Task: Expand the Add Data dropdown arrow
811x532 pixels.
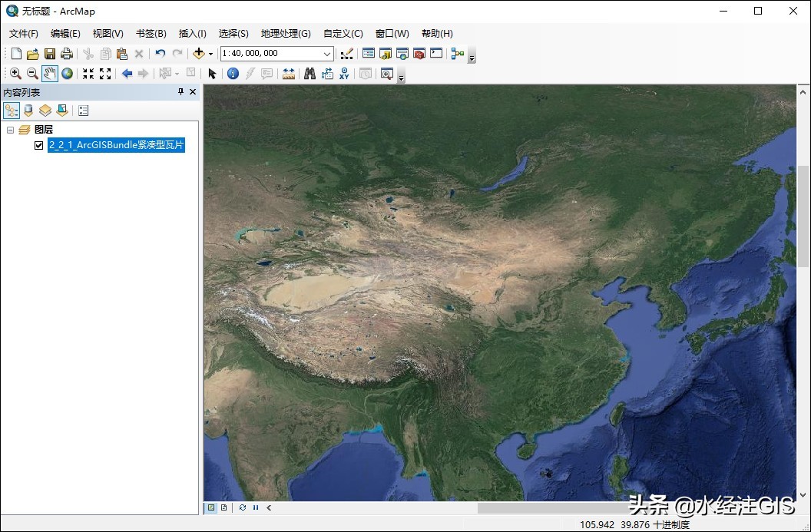Action: tap(210, 53)
